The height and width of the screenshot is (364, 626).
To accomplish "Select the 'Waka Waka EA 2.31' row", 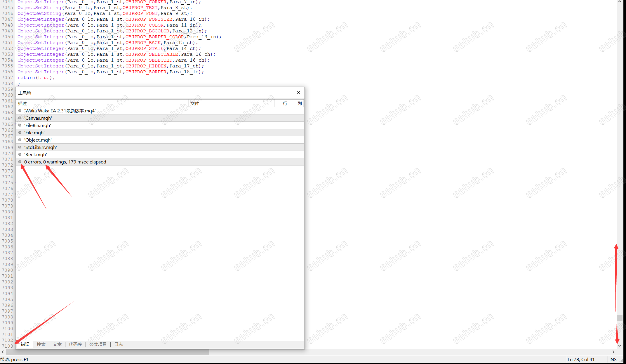I will 60,111.
